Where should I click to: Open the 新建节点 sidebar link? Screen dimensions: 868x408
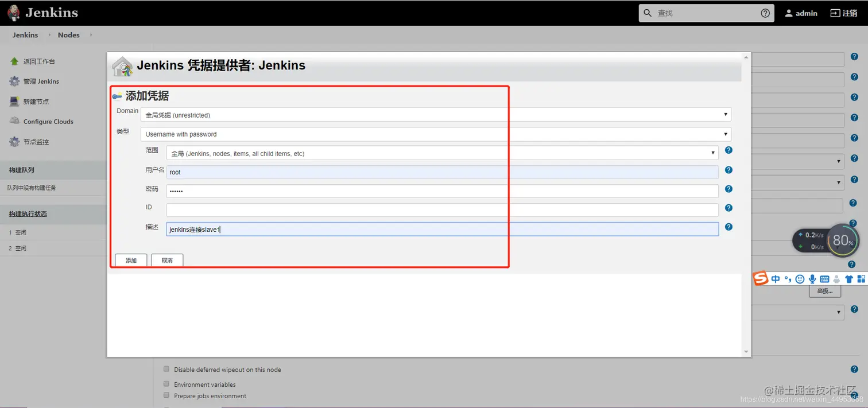(x=36, y=102)
